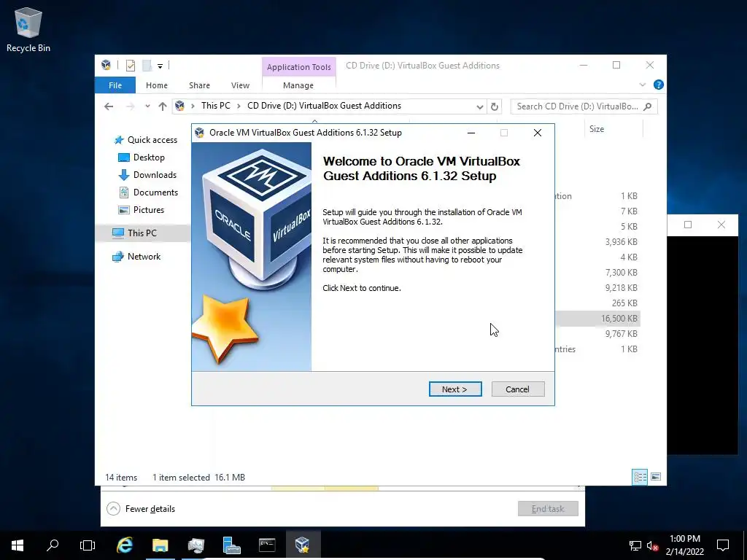Switch to details view layout icon
747x560 pixels.
(640, 477)
